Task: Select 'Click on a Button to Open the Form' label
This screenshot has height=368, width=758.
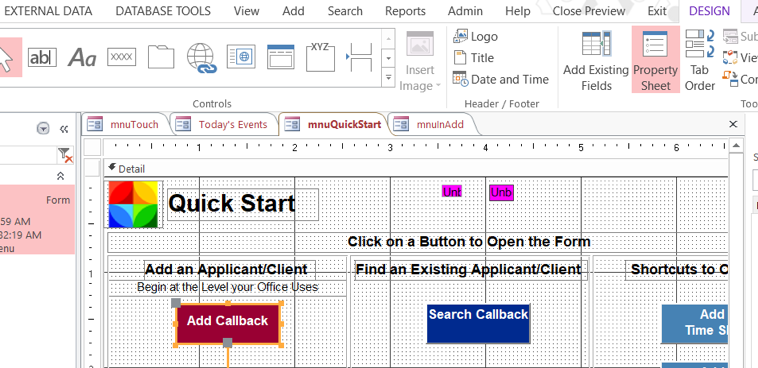Action: click(x=417, y=242)
